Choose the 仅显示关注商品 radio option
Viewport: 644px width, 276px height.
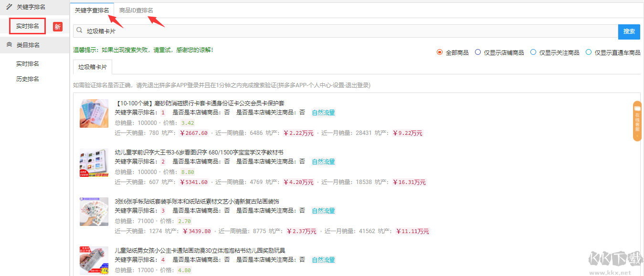click(x=533, y=52)
